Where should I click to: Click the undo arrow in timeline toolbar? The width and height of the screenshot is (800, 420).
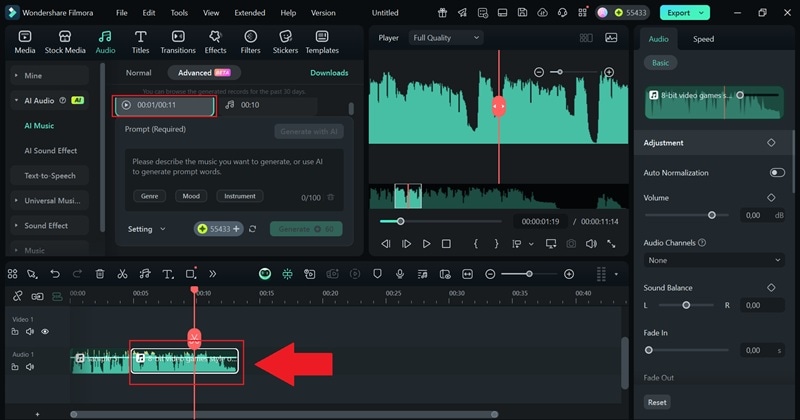(x=55, y=274)
